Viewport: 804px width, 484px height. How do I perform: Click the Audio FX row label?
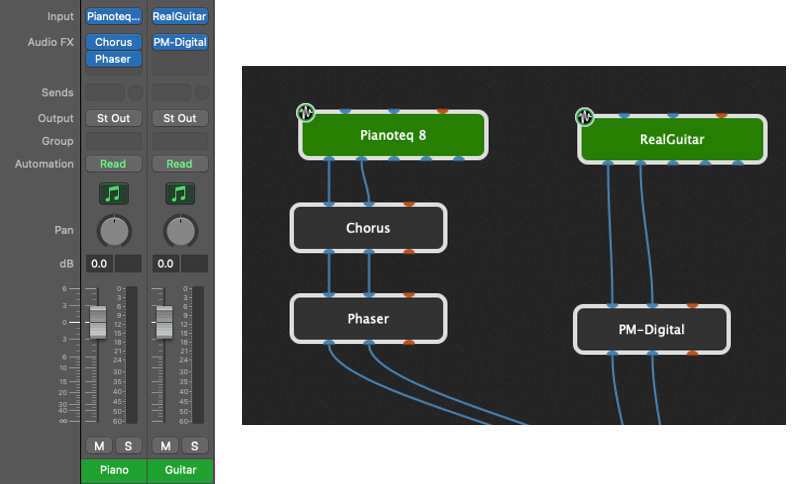click(50, 42)
